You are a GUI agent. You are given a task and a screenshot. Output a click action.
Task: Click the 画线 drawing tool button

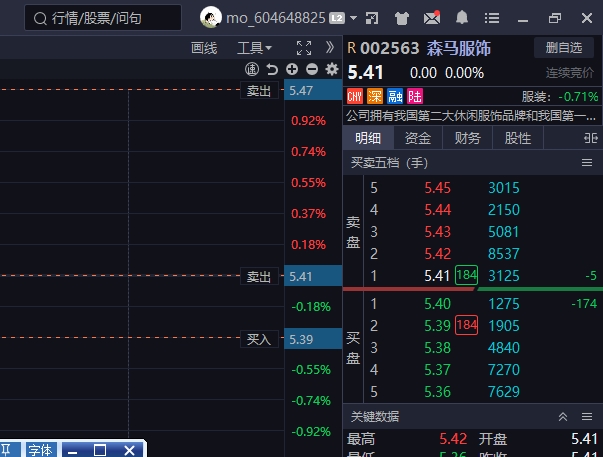[x=204, y=48]
